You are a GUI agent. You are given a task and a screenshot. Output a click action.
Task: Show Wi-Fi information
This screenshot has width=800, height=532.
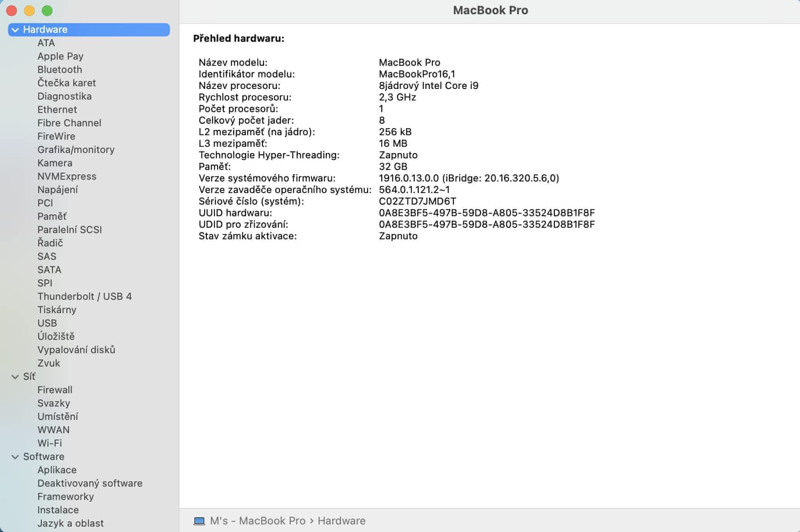point(50,443)
